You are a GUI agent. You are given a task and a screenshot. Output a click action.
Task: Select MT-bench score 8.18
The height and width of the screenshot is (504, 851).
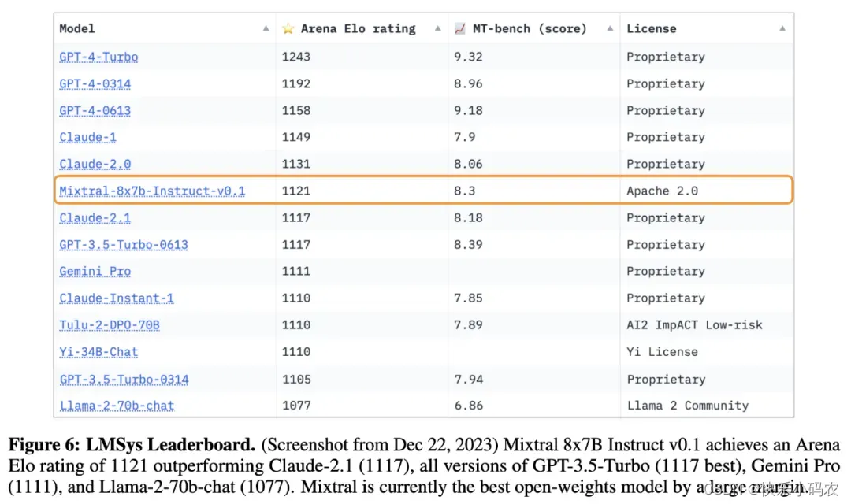pos(468,218)
